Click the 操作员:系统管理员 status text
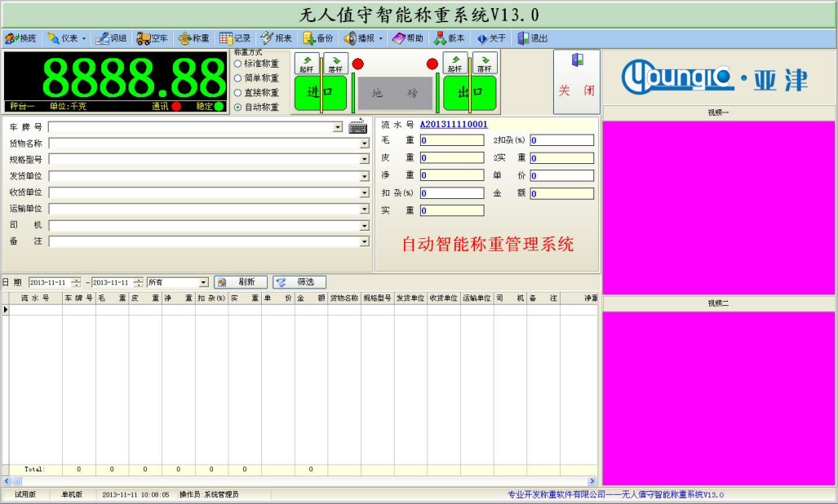838x504 pixels. click(209, 495)
